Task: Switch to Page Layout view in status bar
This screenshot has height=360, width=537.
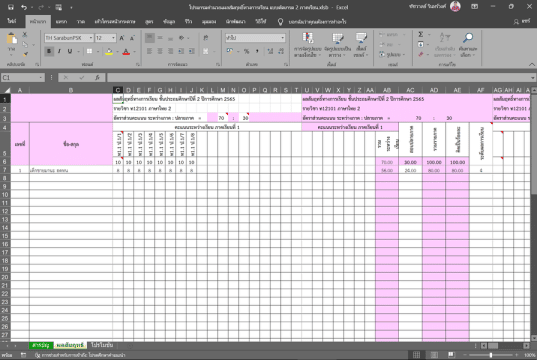Action: 434,355
